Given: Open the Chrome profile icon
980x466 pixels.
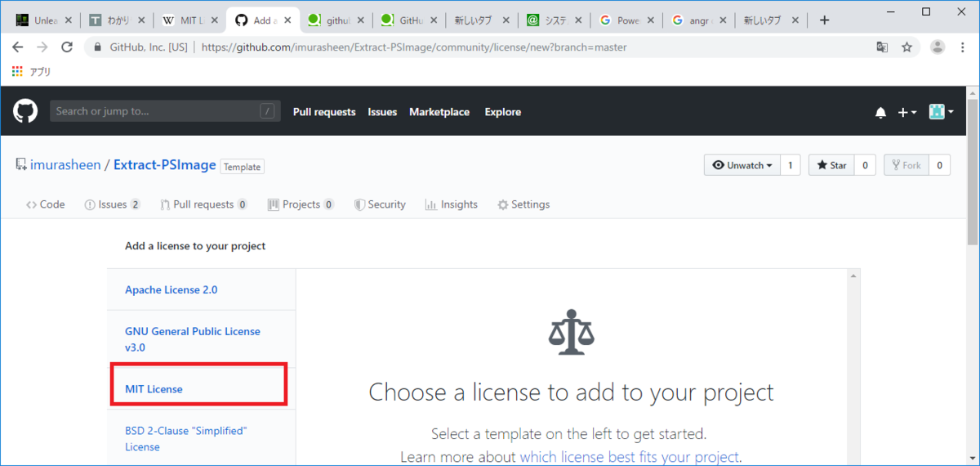Looking at the screenshot, I should 938,47.
